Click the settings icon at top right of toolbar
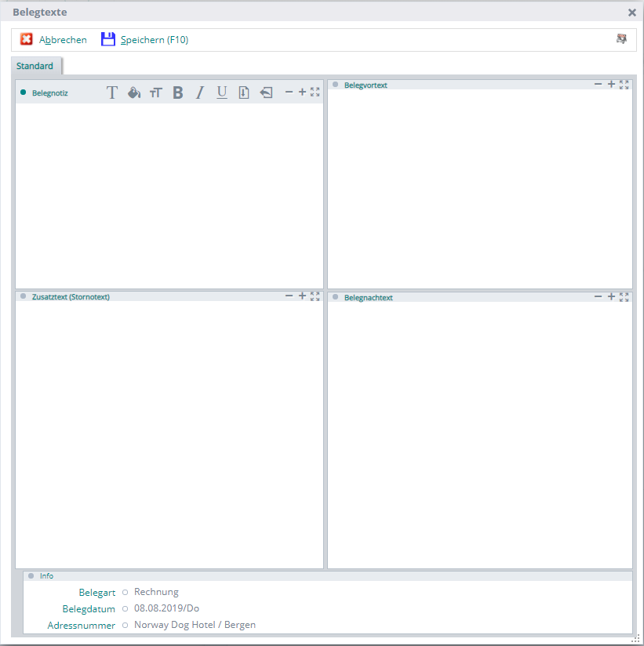The width and height of the screenshot is (644, 646). (621, 39)
